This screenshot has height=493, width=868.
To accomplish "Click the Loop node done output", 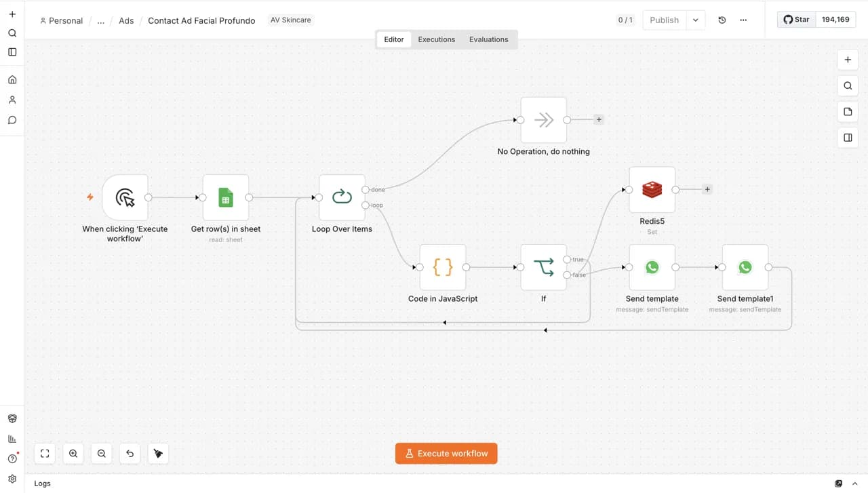I will (366, 189).
